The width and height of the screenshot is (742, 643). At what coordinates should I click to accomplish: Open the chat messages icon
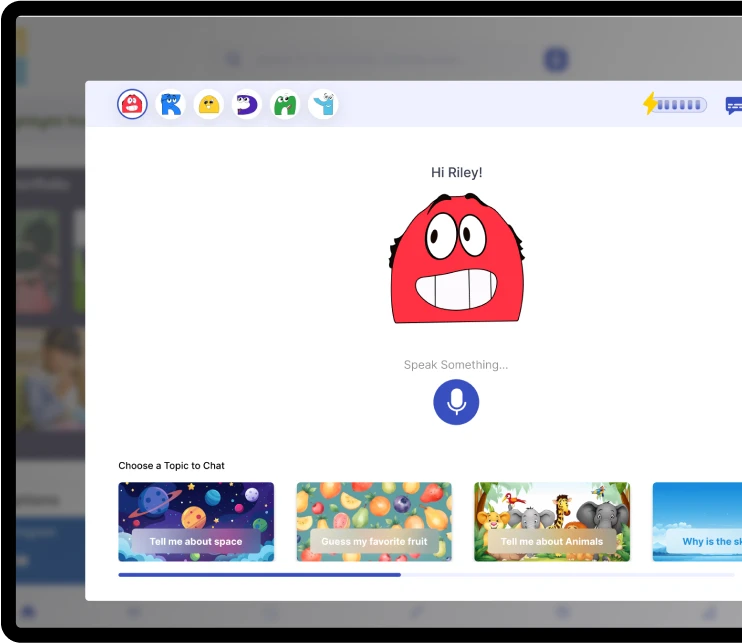pyautogui.click(x=733, y=105)
